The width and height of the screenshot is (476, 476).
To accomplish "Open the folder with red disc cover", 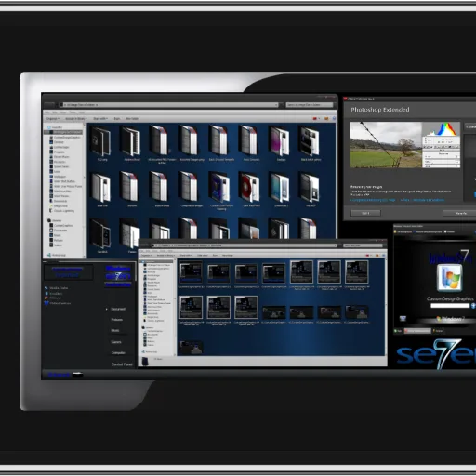I will 248,187.
